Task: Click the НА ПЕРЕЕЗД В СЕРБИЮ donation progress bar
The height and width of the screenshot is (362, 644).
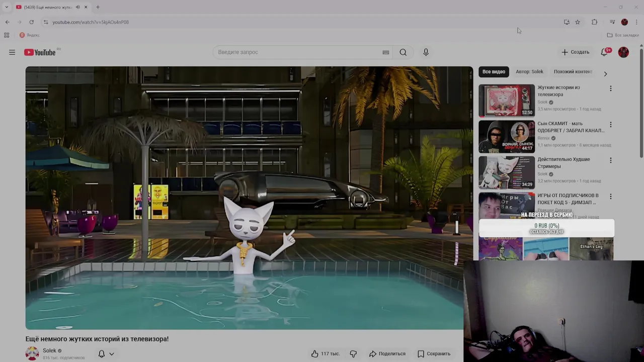Action: [x=546, y=228]
